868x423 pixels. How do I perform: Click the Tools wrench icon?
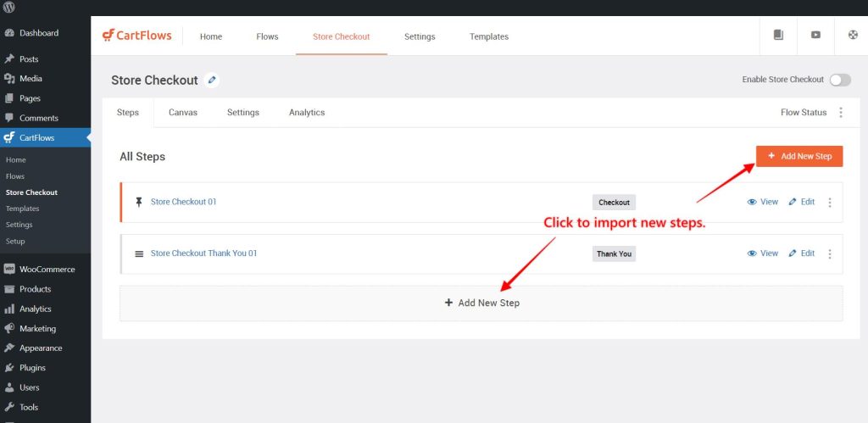[x=8, y=407]
